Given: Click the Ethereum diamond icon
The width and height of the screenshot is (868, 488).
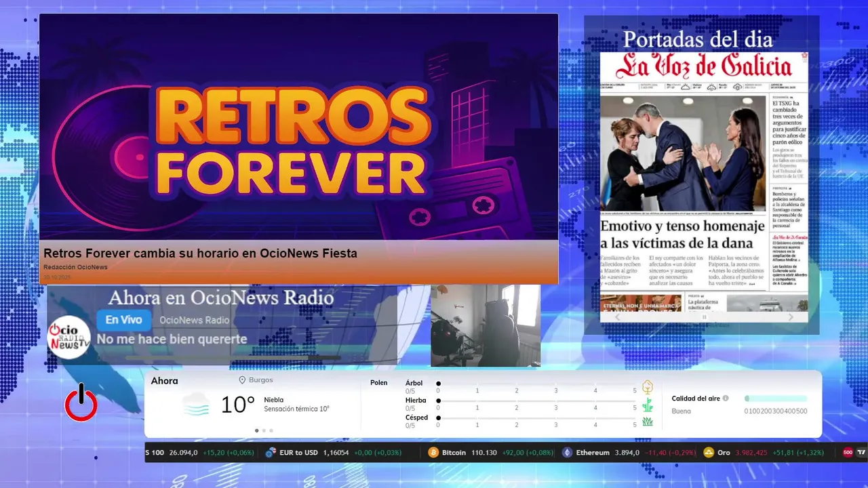Looking at the screenshot, I should (568, 452).
